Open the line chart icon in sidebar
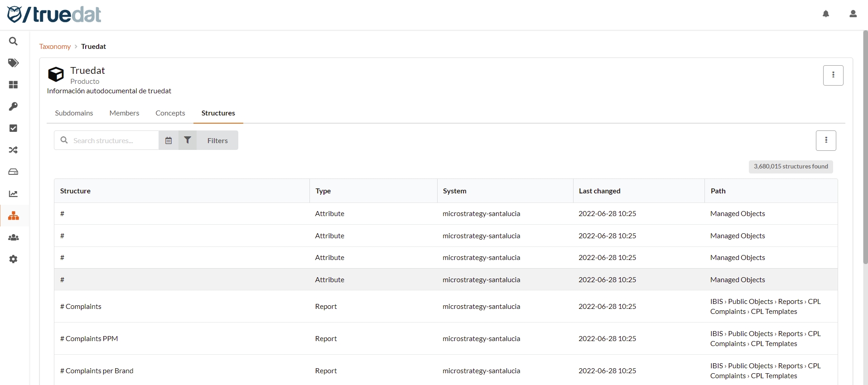The image size is (868, 385). click(14, 194)
